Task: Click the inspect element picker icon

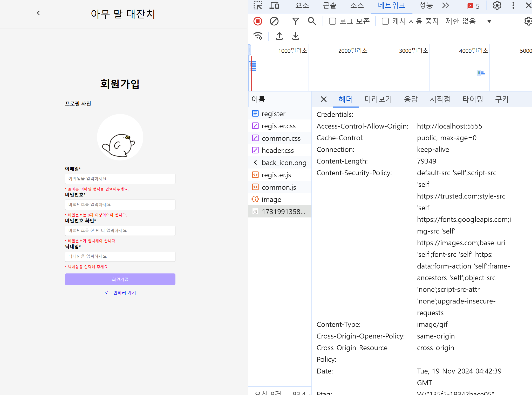Action: (258, 5)
